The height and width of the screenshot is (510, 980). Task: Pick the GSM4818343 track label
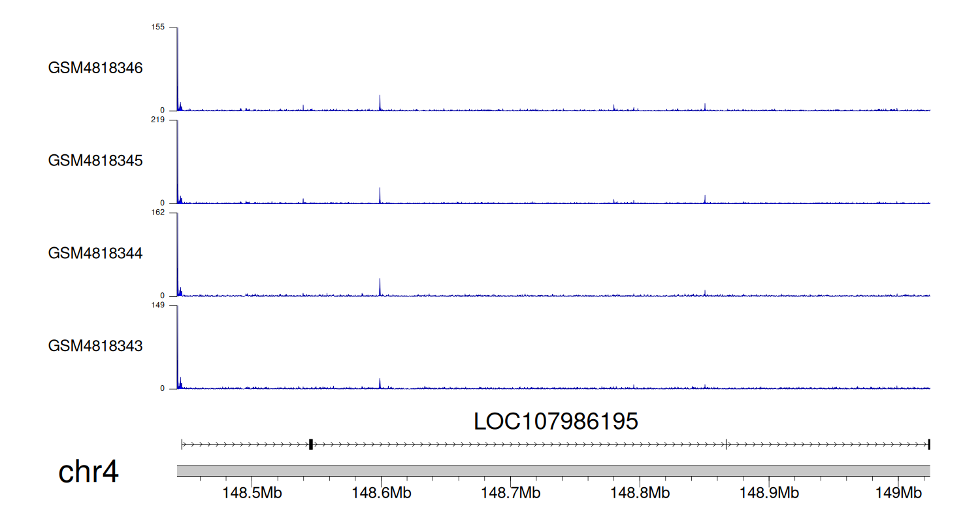click(95, 345)
